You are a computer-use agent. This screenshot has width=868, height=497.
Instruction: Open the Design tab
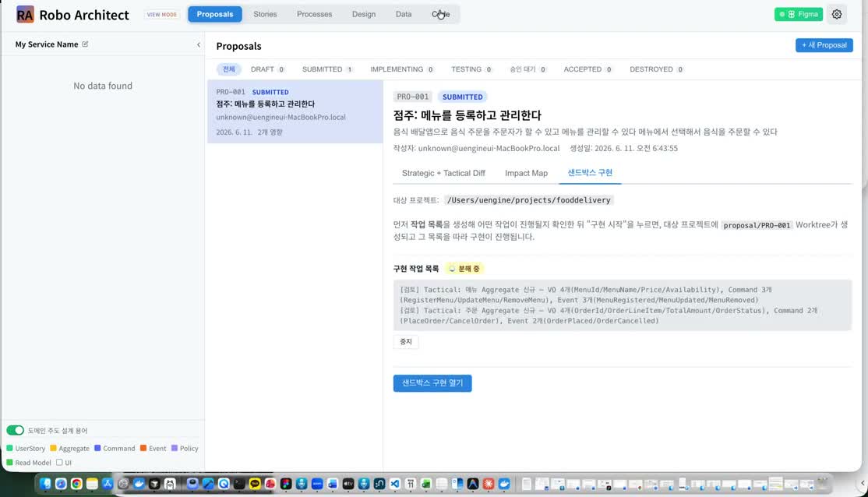364,14
